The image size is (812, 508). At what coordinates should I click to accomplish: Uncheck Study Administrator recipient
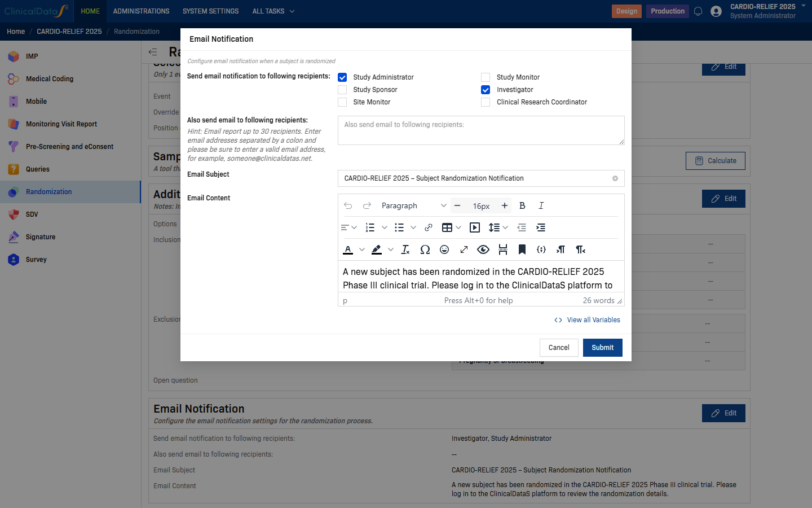tap(342, 77)
